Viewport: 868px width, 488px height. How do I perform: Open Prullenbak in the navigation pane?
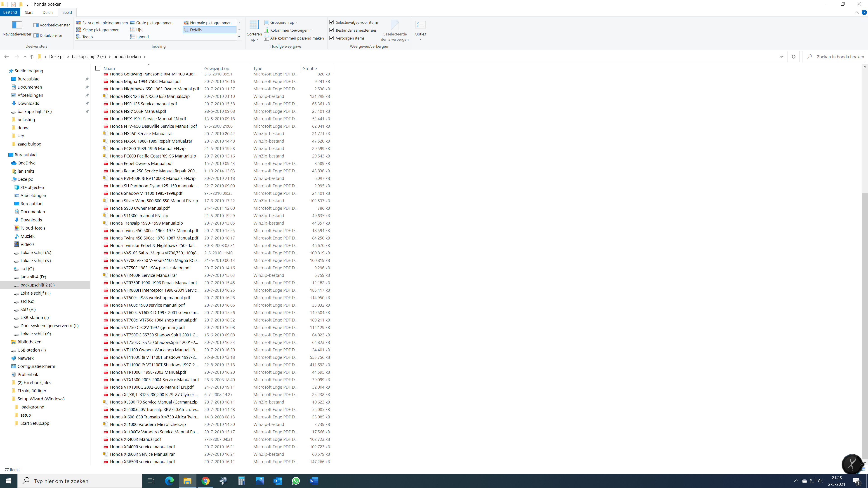point(28,375)
